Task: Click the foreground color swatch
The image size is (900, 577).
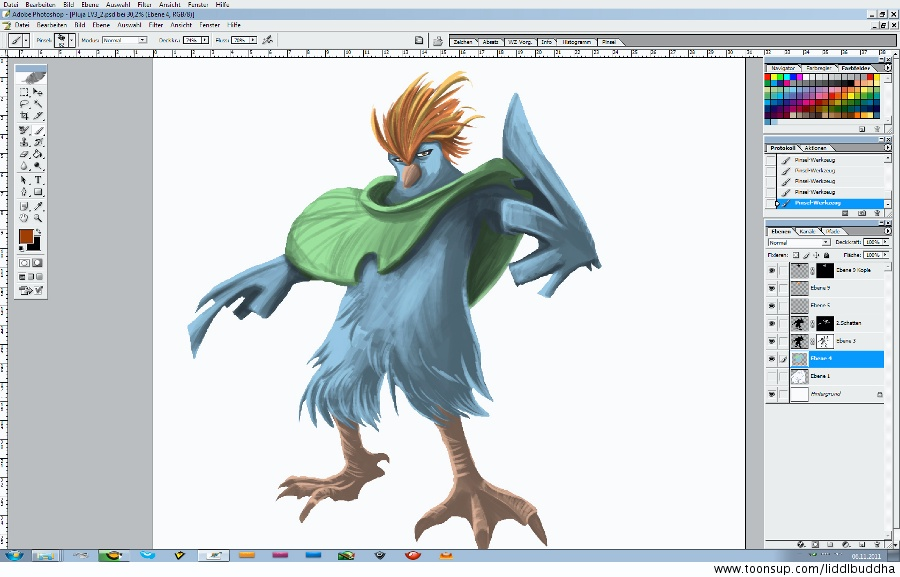Action: pyautogui.click(x=25, y=236)
